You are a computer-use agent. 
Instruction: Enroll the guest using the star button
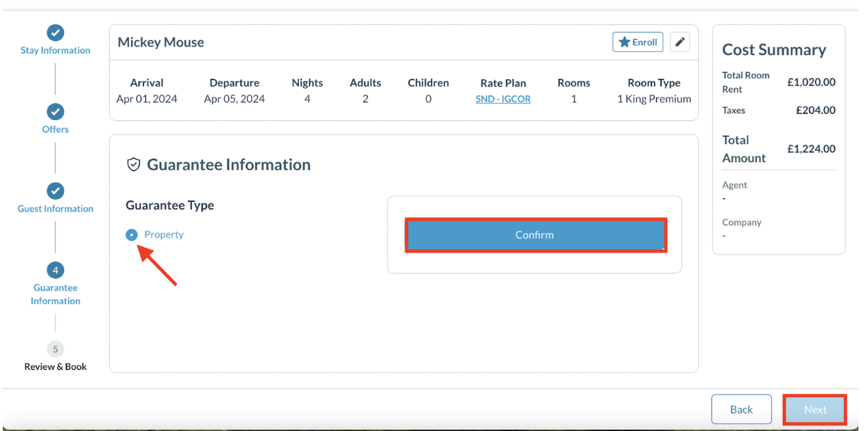click(x=638, y=43)
